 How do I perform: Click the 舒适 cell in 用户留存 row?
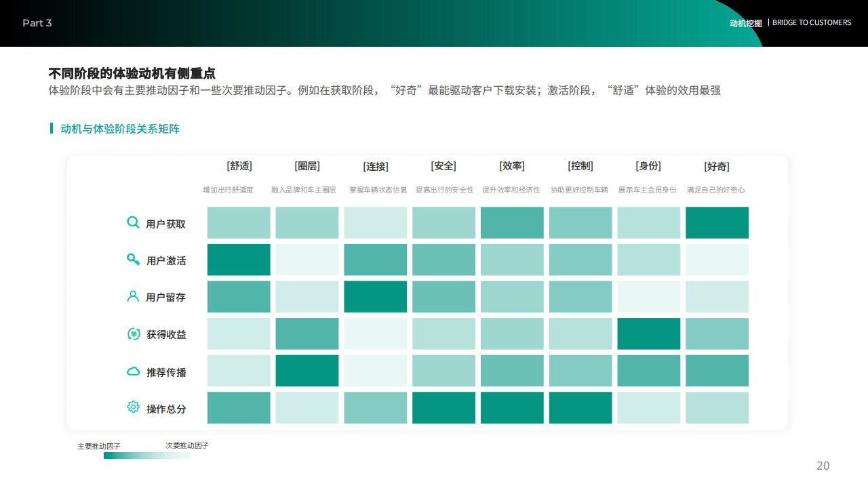click(x=239, y=297)
